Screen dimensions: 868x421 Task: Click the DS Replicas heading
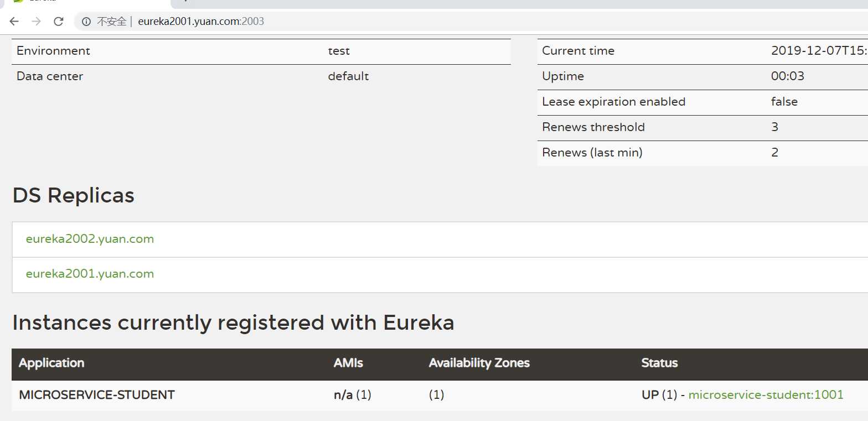[74, 195]
